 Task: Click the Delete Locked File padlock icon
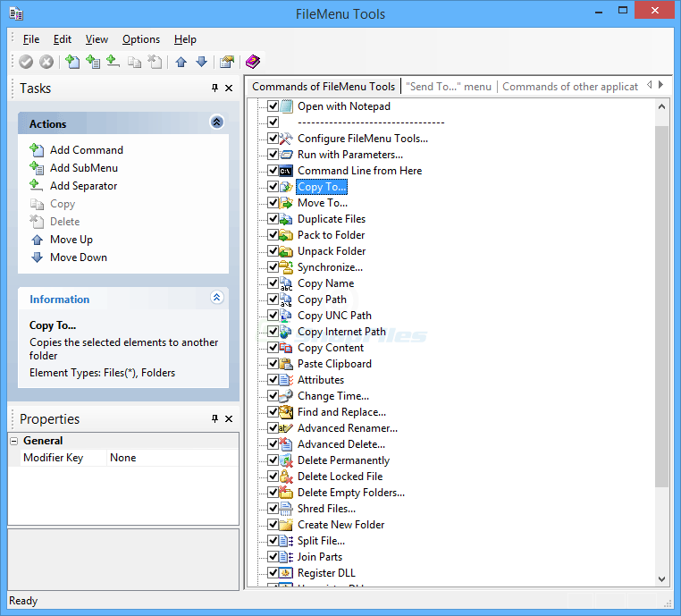(286, 477)
